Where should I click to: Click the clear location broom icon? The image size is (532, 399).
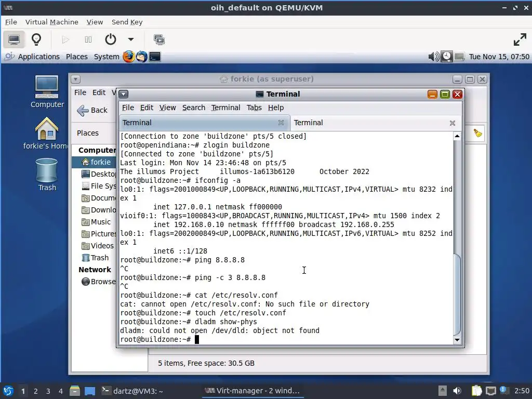click(478, 134)
